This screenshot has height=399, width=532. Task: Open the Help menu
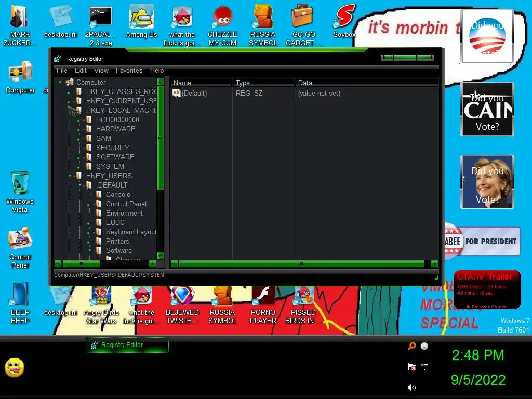click(157, 70)
